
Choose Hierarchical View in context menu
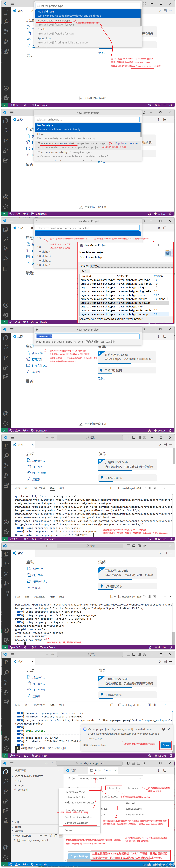75,792
